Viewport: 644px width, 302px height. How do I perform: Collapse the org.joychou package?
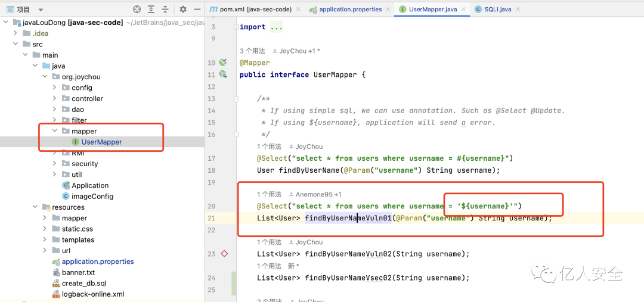click(x=45, y=77)
